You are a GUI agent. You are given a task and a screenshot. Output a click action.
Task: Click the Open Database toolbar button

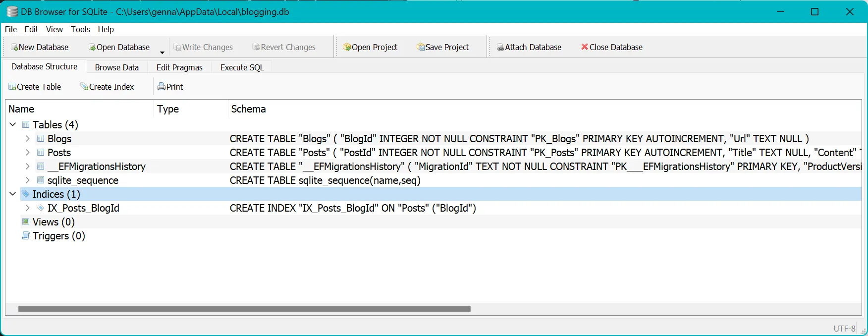pos(119,47)
